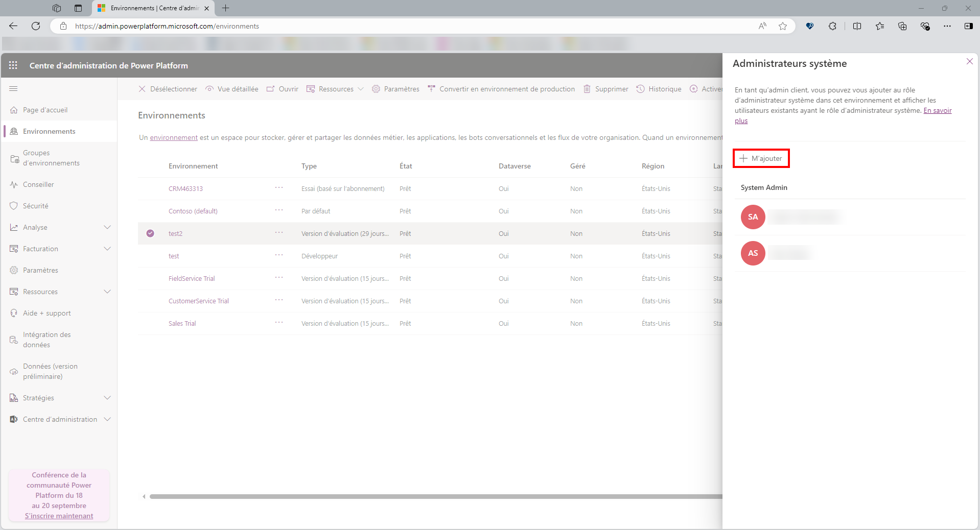Screen dimensions: 980x530
Task: Open Contoso (default) environment
Action: (193, 211)
